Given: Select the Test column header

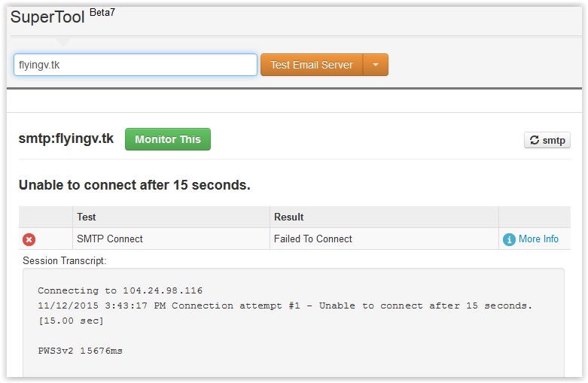Looking at the screenshot, I should (87, 217).
